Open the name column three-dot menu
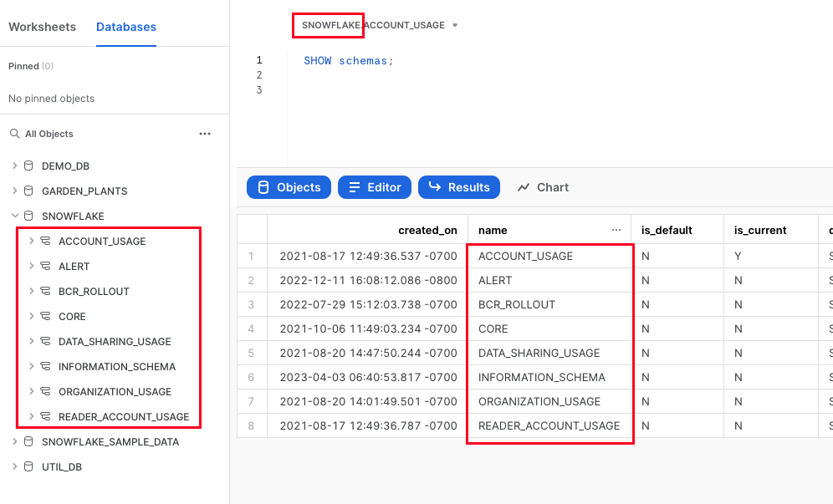The height and width of the screenshot is (504, 833). click(616, 230)
